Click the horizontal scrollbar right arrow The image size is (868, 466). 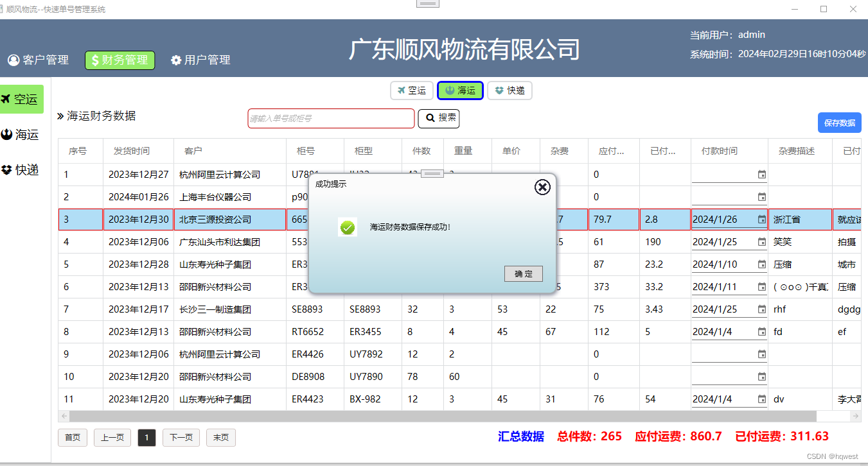856,416
